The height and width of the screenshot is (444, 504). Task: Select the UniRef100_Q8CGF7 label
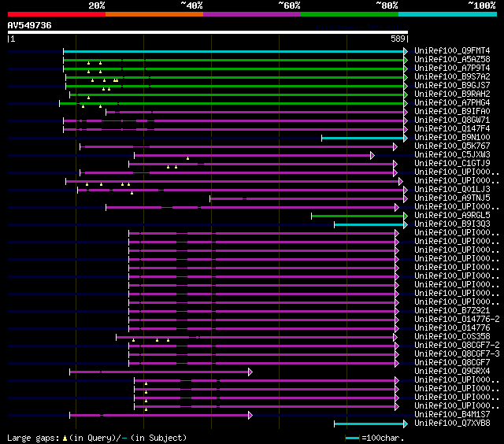tap(452, 363)
